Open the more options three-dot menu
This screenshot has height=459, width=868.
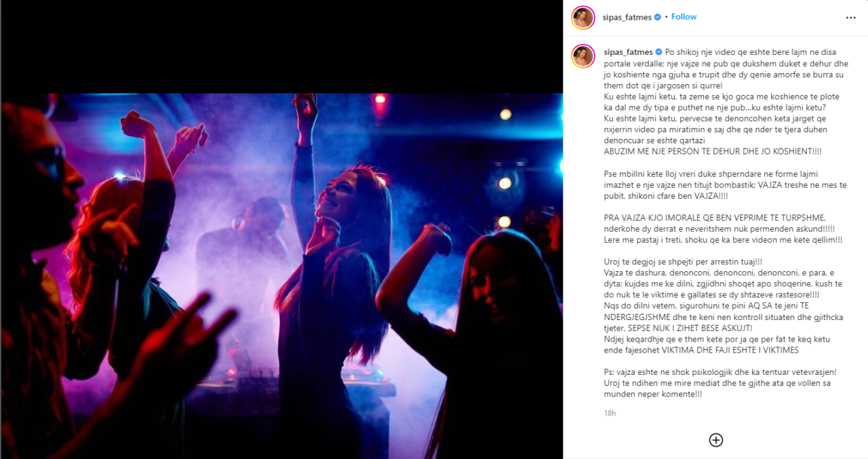(850, 18)
